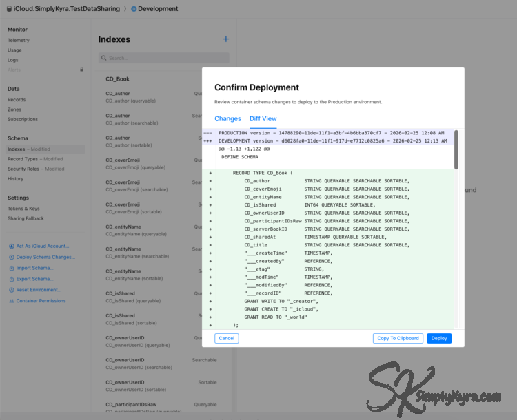Click Deploy Schema Changes link
The width and height of the screenshot is (517, 420).
[45, 257]
